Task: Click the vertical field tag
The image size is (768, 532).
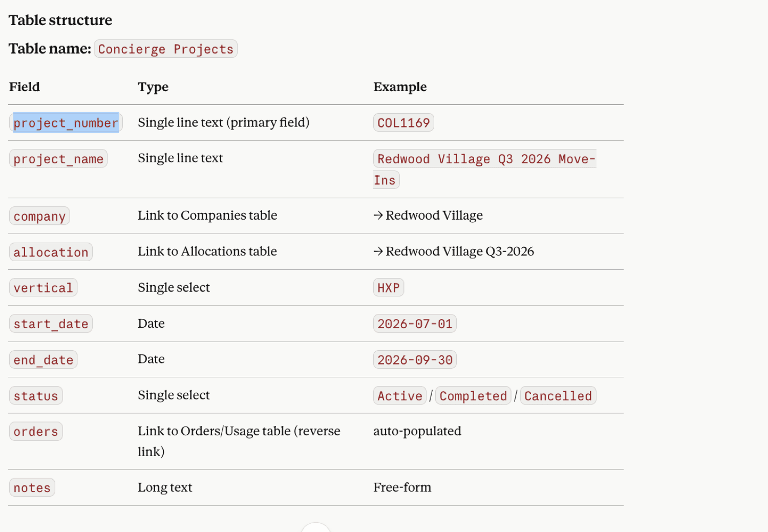Action: [43, 288]
